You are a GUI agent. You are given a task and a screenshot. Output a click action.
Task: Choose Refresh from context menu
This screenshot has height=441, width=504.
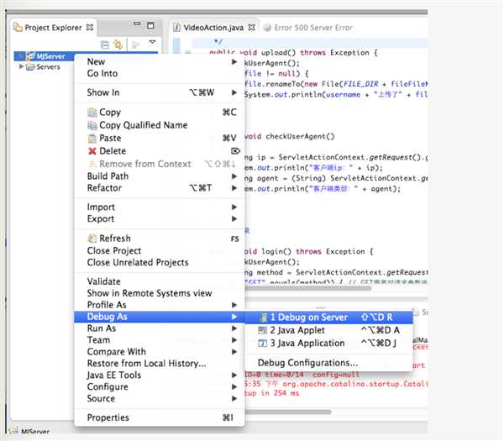tap(159, 239)
